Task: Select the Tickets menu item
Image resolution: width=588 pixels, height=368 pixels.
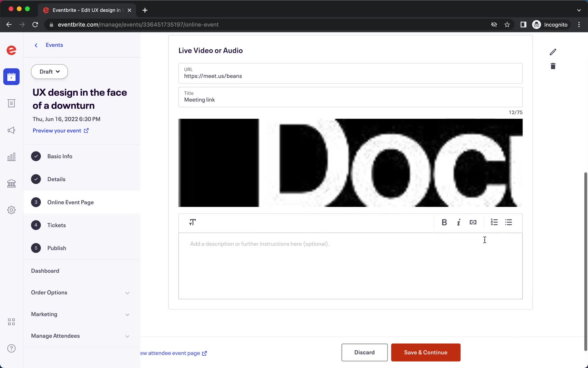Action: coord(56,225)
